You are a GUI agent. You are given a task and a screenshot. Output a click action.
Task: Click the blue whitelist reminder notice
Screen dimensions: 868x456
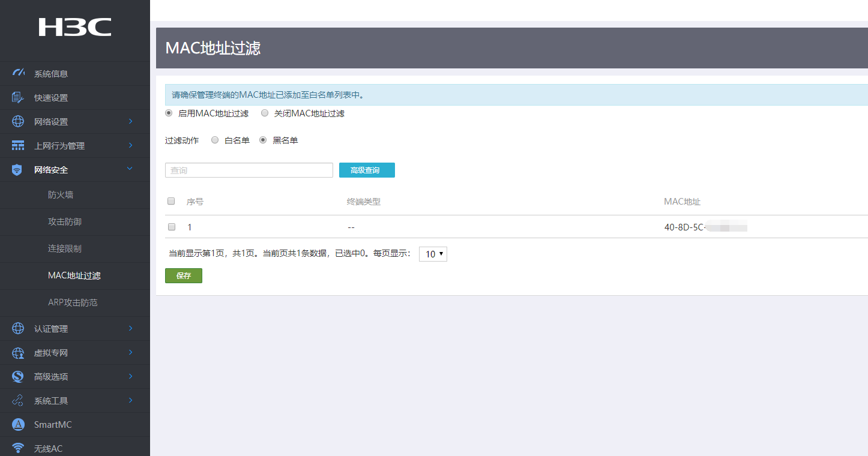(x=516, y=95)
